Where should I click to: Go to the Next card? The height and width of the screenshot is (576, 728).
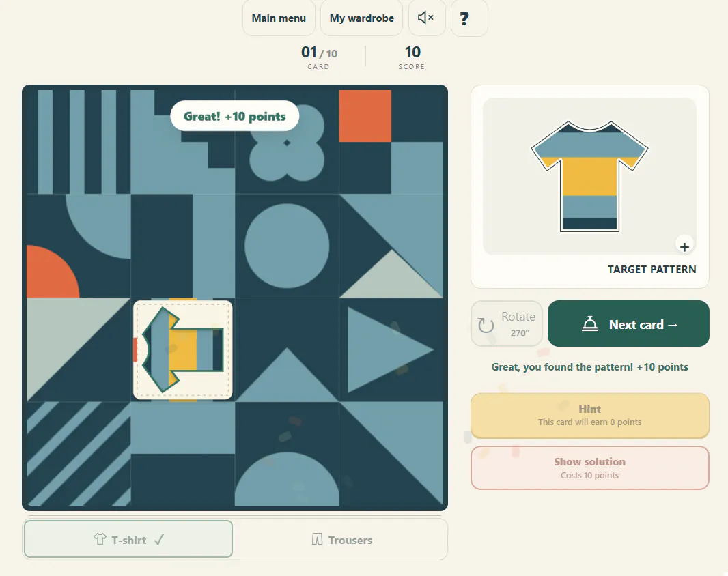tap(629, 323)
